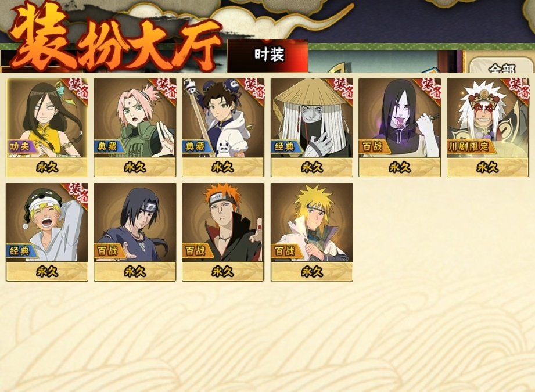Choose the 典藏 Tenten panda costume
This screenshot has height=392, width=535.
point(223,128)
